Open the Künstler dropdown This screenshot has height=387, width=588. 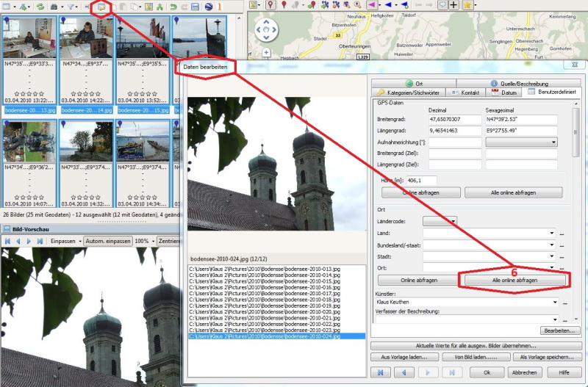[x=555, y=302]
